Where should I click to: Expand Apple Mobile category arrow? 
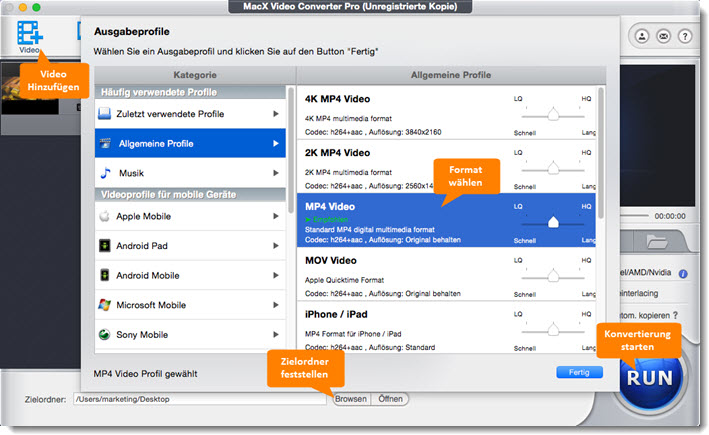point(275,216)
